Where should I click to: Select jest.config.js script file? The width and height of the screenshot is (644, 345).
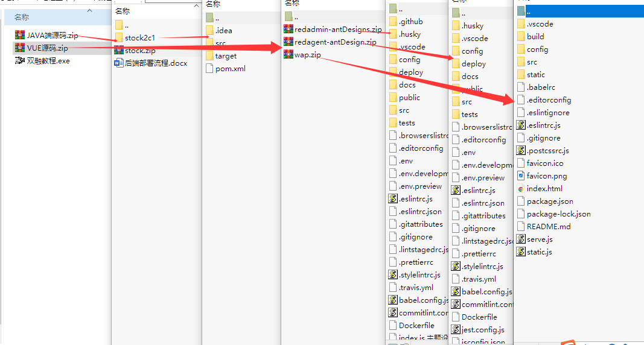(478, 329)
